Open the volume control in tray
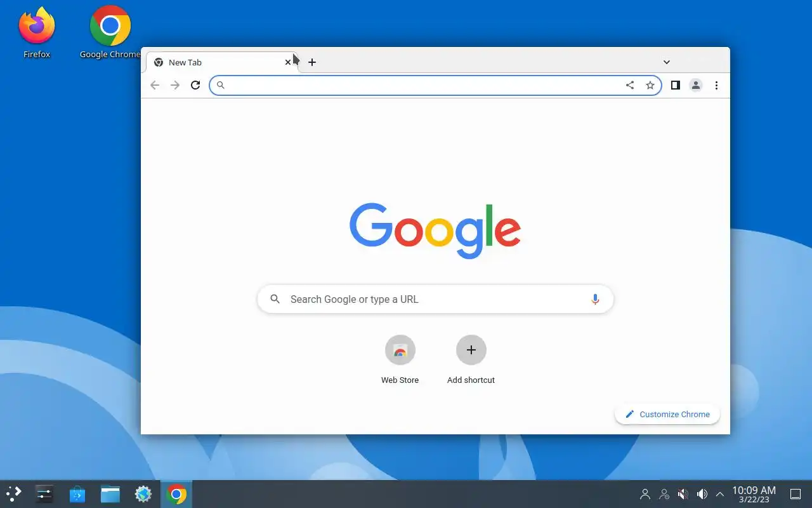 coord(702,494)
